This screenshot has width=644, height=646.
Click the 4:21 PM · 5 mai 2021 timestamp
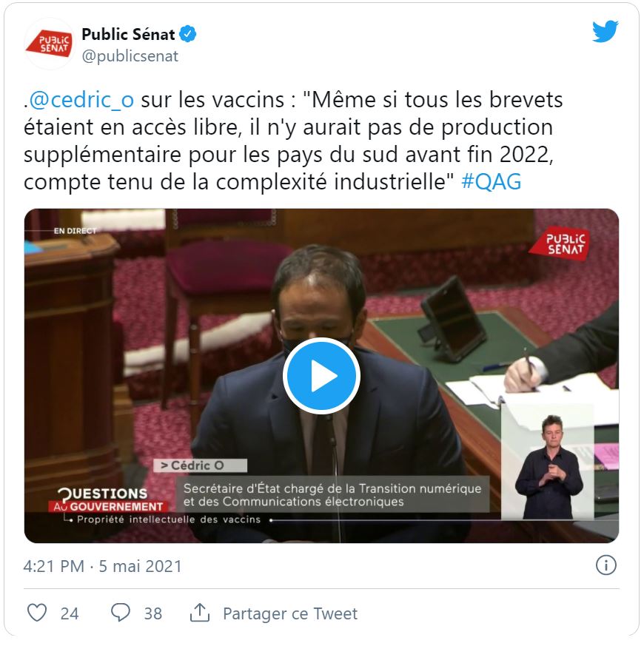[x=103, y=567]
